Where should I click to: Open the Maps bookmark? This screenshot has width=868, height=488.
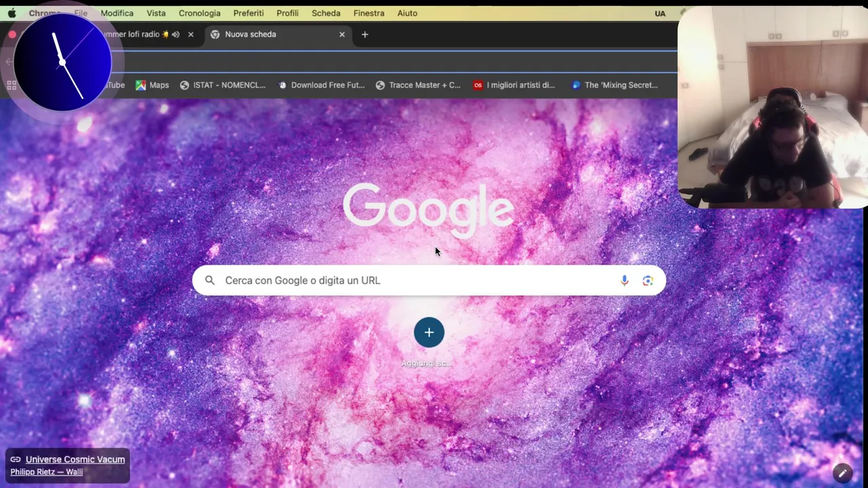coord(152,85)
